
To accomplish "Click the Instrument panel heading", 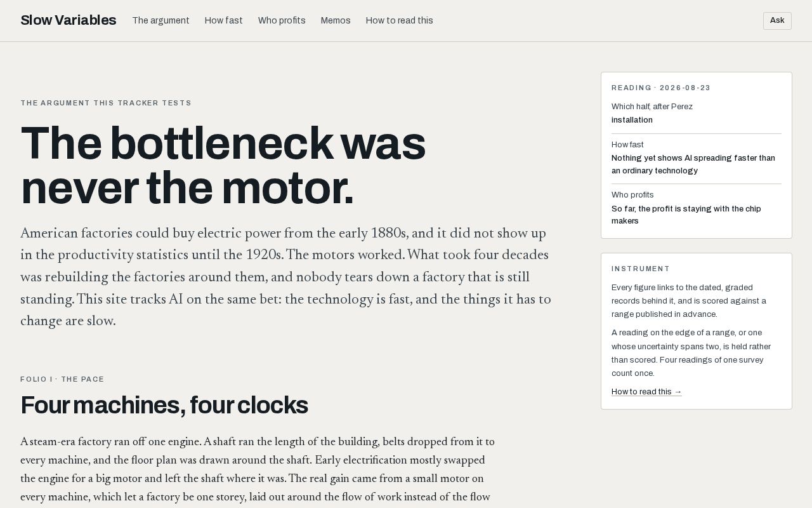I will click(x=641, y=269).
